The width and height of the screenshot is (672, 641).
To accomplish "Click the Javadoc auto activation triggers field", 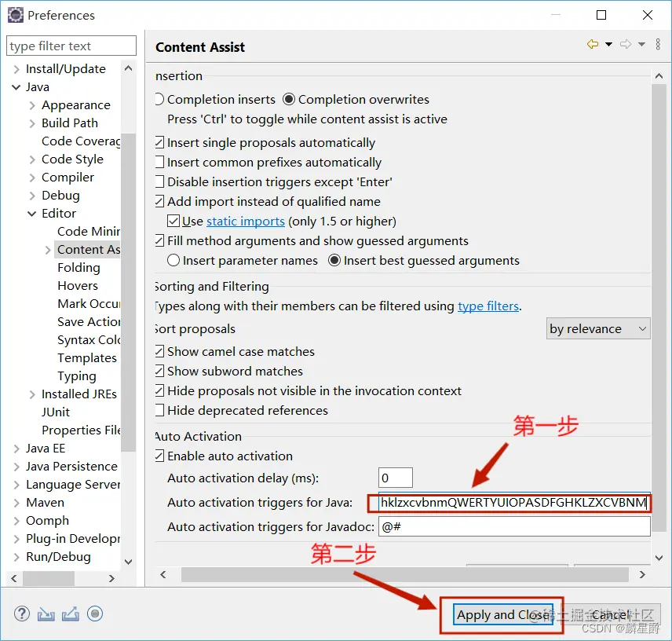I will point(514,526).
